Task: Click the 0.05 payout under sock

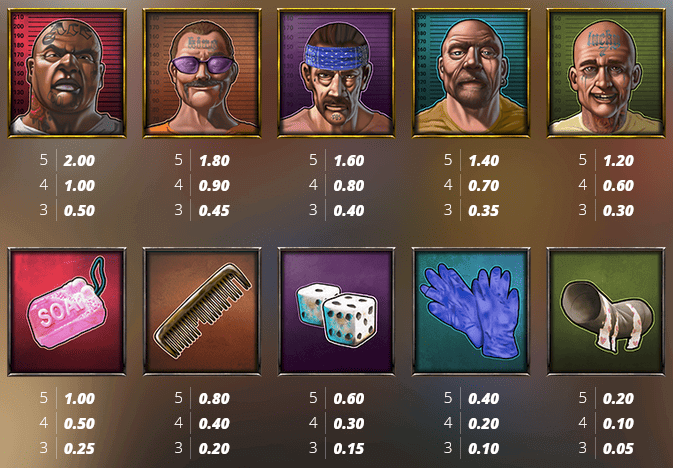Action: (618, 449)
